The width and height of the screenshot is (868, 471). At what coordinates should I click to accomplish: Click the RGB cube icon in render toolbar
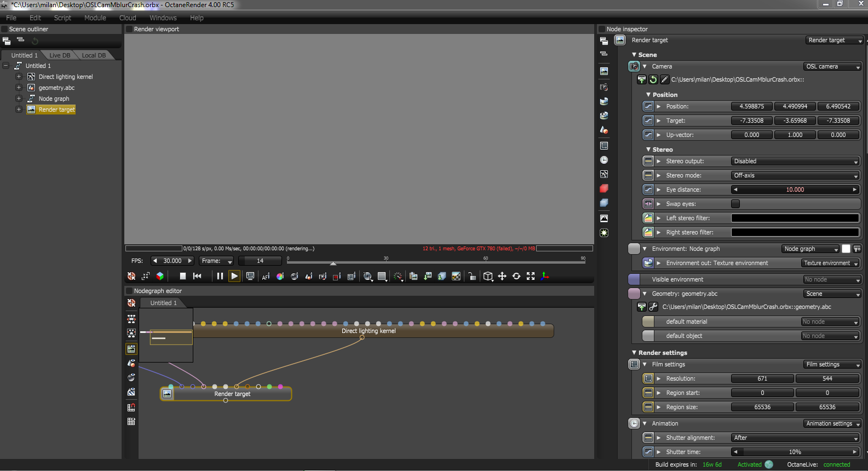160,277
